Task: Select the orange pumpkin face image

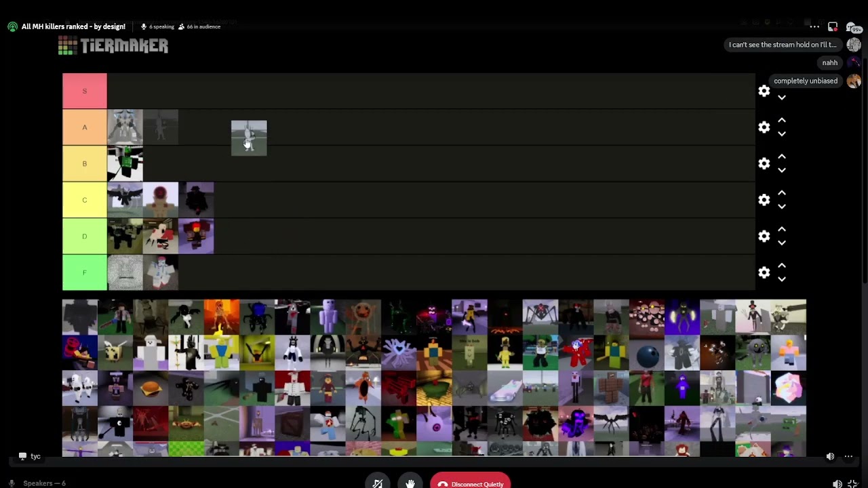Action: 363,317
